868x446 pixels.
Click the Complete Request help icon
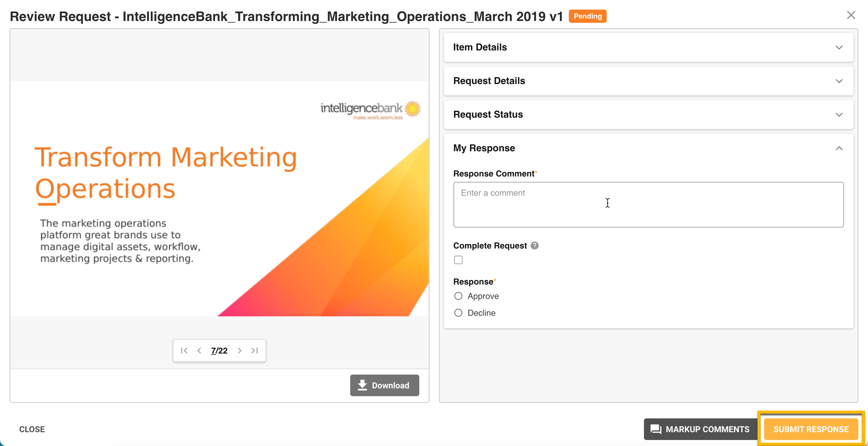tap(534, 246)
